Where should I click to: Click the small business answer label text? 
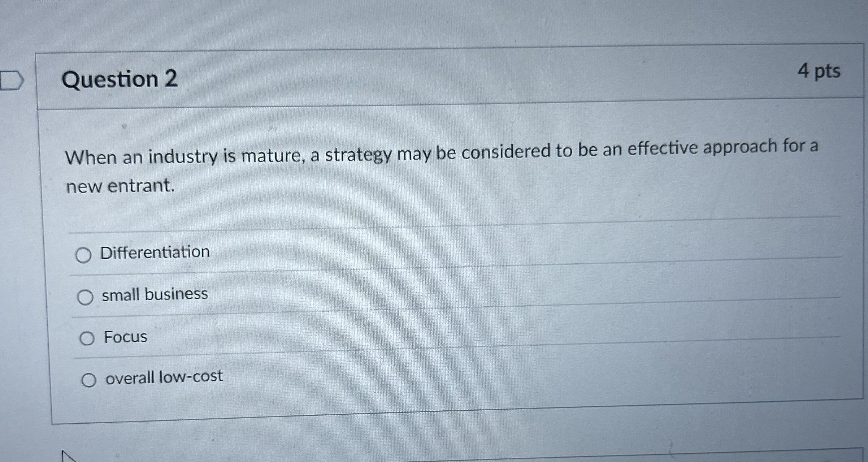coord(154,294)
